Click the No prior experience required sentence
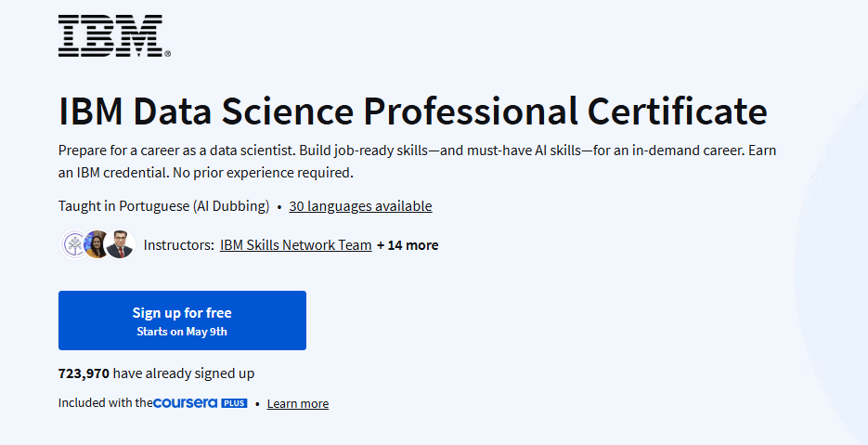This screenshot has width=868, height=445. tap(263, 173)
